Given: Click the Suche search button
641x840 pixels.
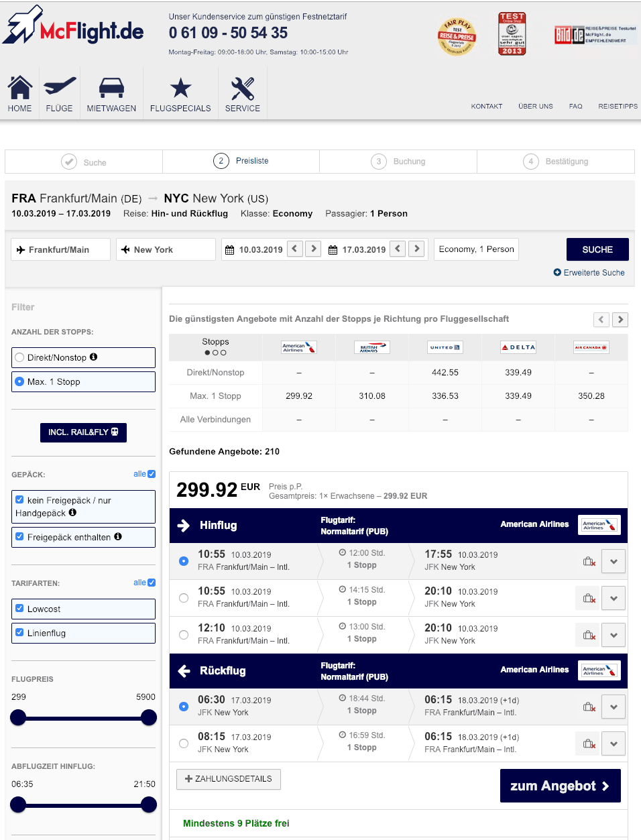Looking at the screenshot, I should pos(597,249).
